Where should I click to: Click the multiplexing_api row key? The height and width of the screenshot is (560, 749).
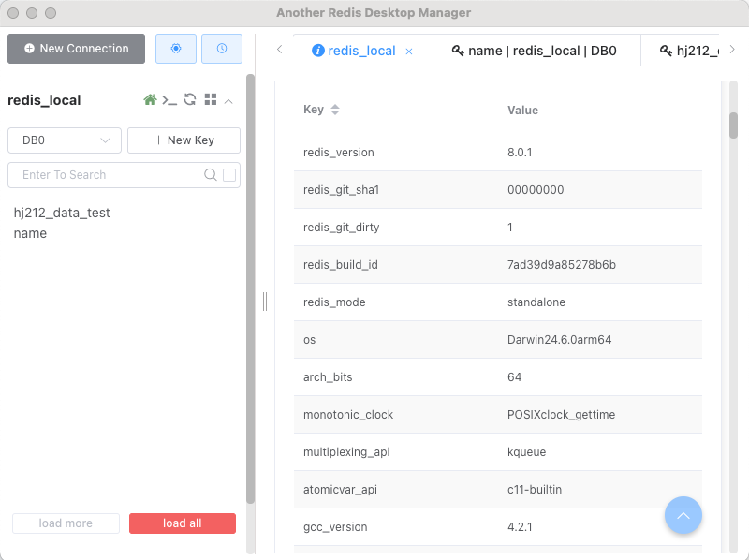tap(346, 452)
